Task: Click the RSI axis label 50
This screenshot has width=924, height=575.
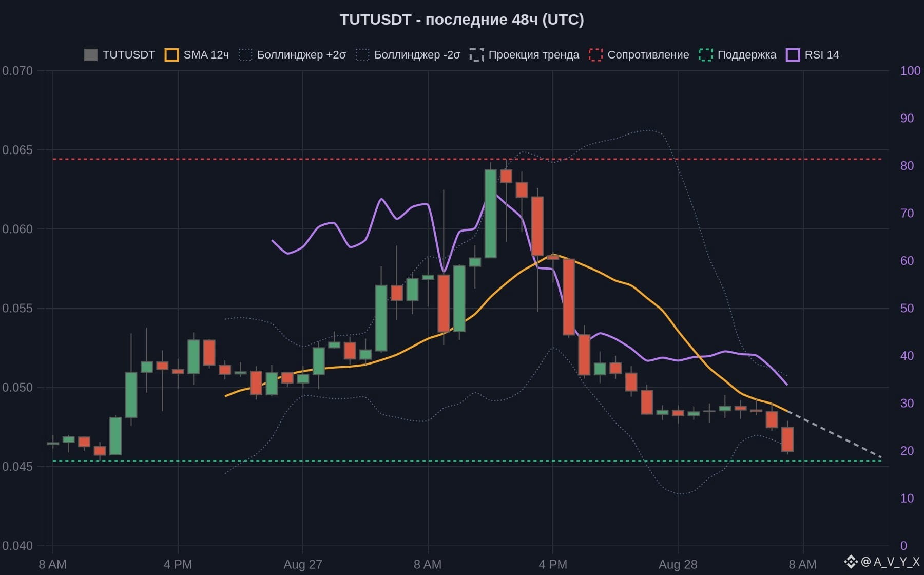Action: click(x=907, y=309)
